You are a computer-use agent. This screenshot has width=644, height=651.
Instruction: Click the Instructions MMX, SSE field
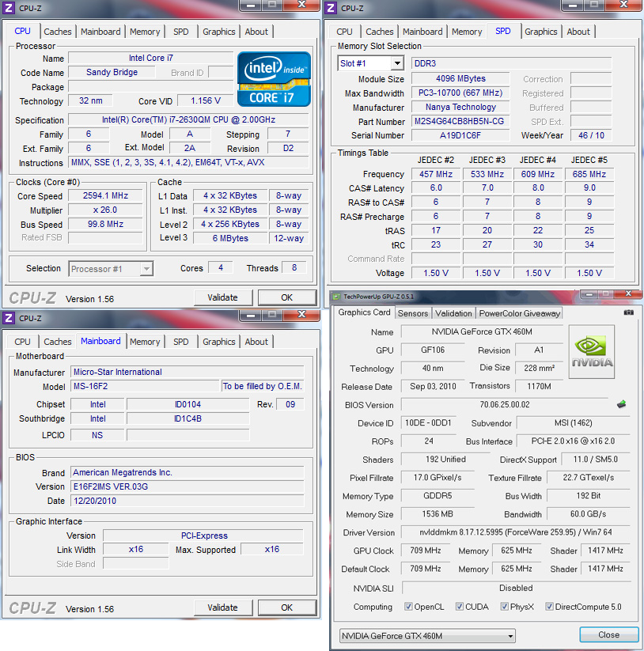pos(188,162)
